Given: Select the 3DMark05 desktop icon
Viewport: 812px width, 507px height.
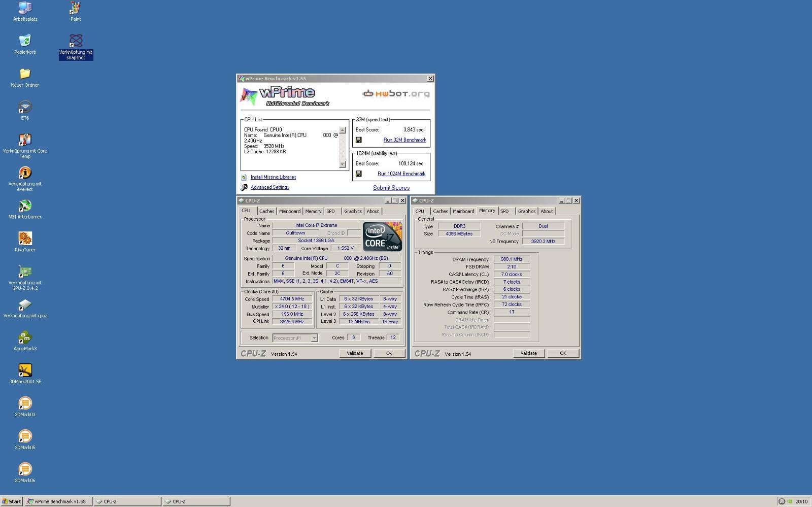Looking at the screenshot, I should 25,436.
